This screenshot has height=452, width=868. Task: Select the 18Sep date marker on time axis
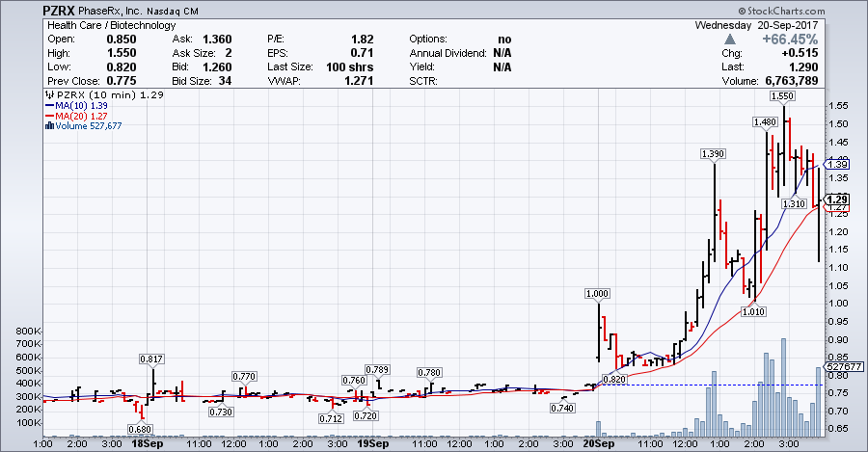pyautogui.click(x=145, y=445)
